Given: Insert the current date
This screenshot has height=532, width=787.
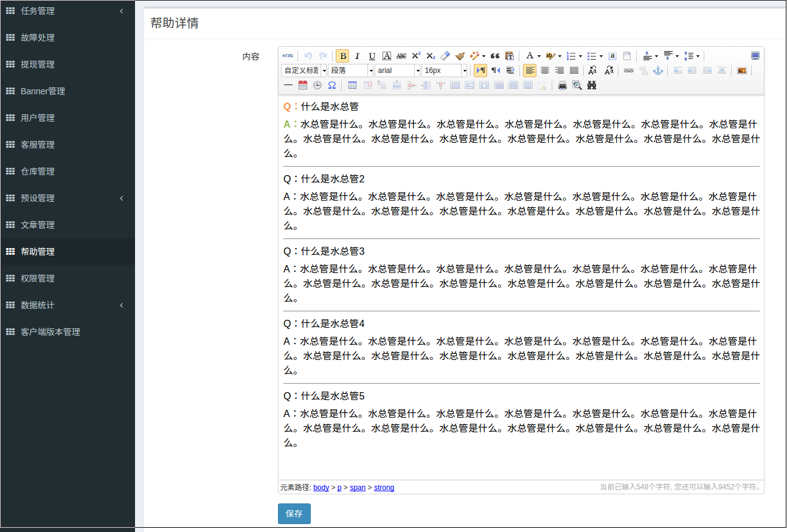Looking at the screenshot, I should click(303, 85).
